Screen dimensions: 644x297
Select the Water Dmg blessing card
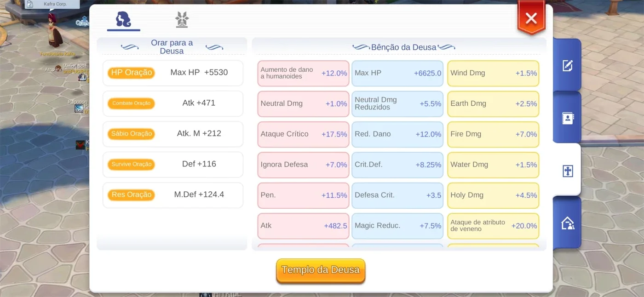tap(493, 165)
